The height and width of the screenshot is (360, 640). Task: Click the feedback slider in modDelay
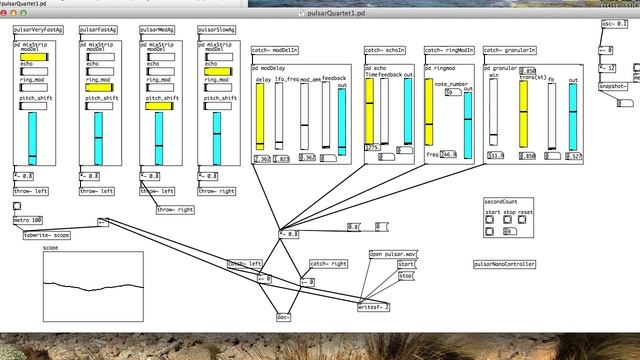[326, 115]
